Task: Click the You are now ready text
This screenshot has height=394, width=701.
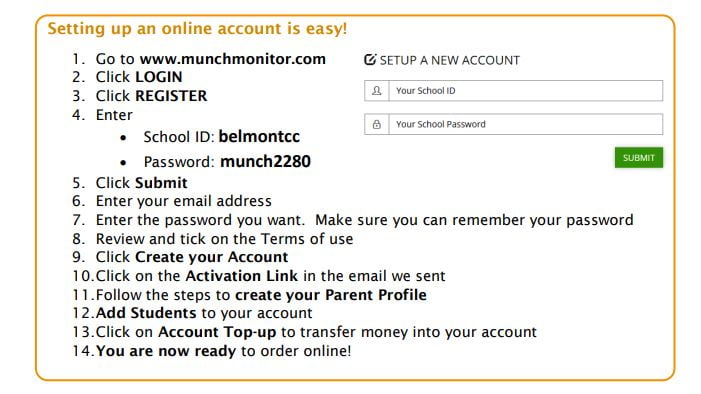Action: point(165,351)
